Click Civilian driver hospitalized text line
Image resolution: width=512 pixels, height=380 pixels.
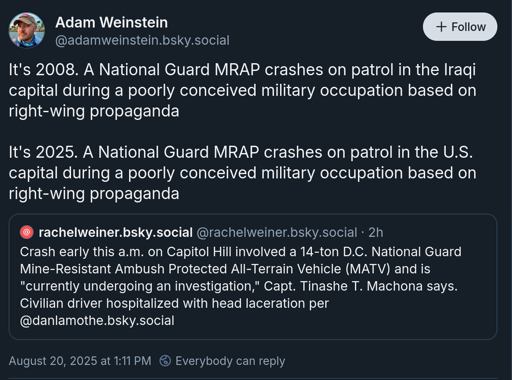click(174, 303)
